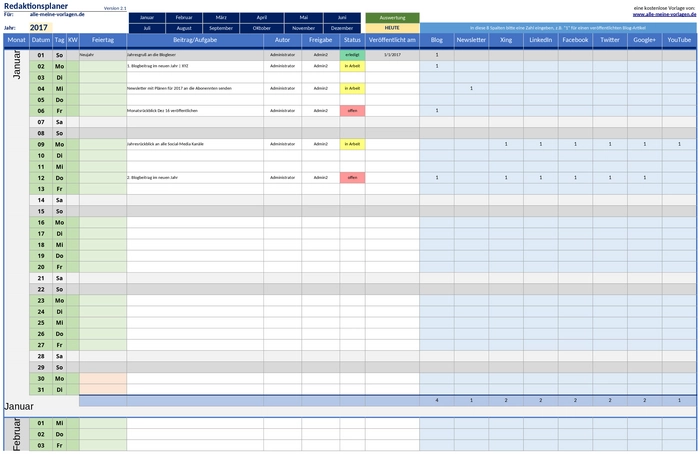Select 'in Arbeit' status for 02 Mo

[x=352, y=66]
